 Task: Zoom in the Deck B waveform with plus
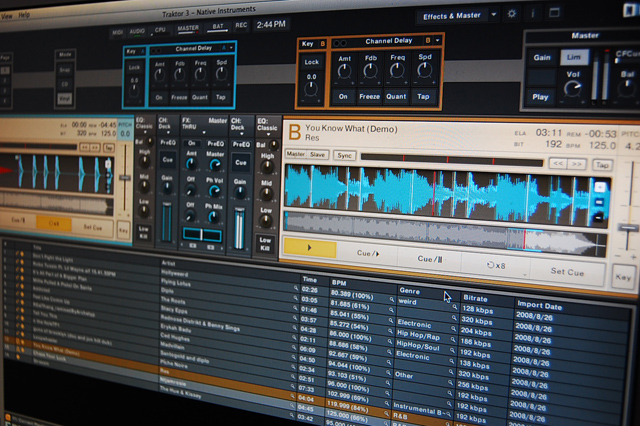(600, 187)
